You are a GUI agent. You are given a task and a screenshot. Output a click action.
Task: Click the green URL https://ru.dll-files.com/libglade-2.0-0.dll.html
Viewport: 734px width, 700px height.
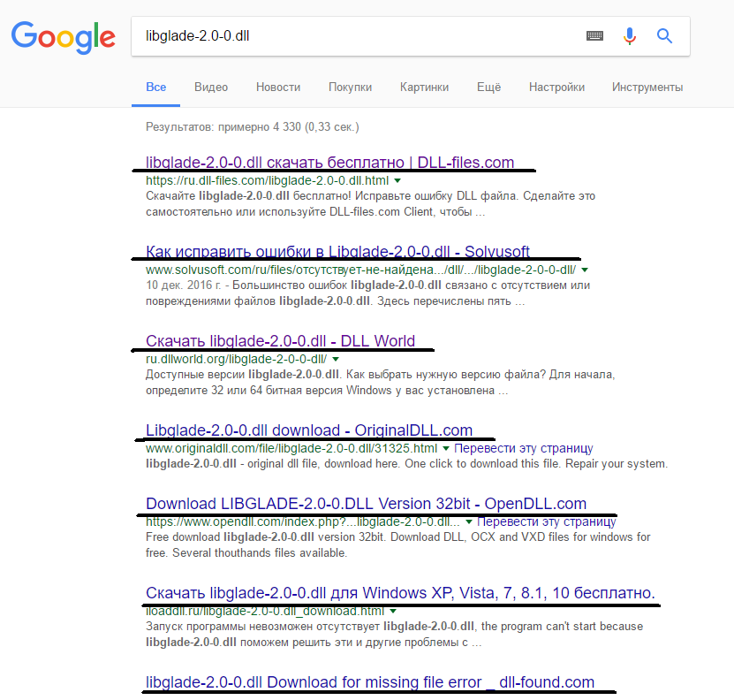267,180
